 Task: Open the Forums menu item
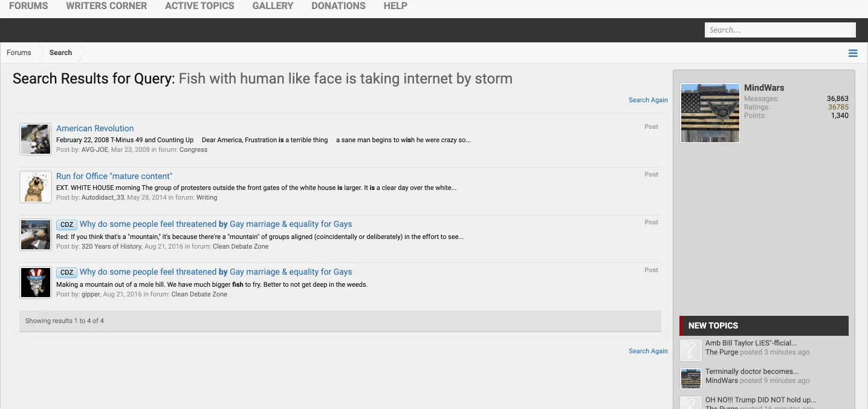[x=28, y=6]
